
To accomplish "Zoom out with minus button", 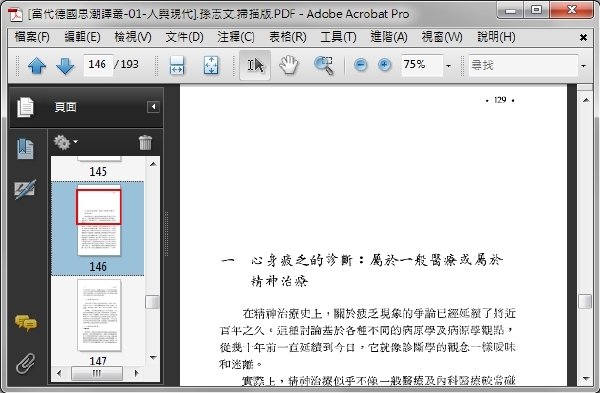I will 360,65.
